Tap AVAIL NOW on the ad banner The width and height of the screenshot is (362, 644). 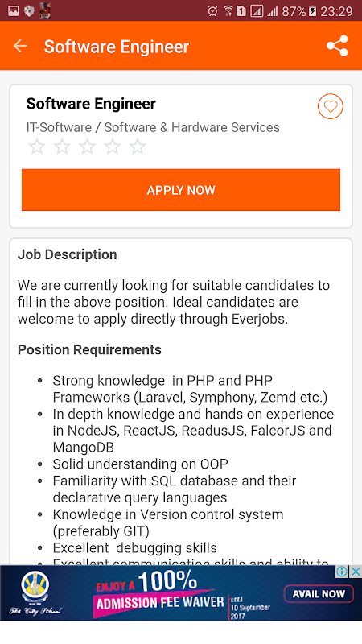tap(319, 593)
